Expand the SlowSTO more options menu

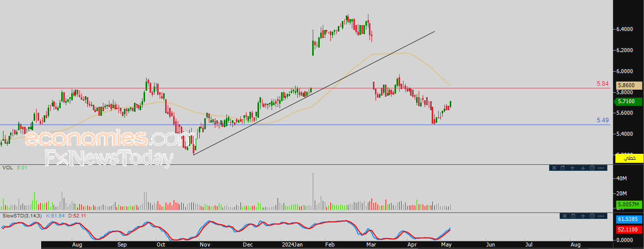click(601, 216)
